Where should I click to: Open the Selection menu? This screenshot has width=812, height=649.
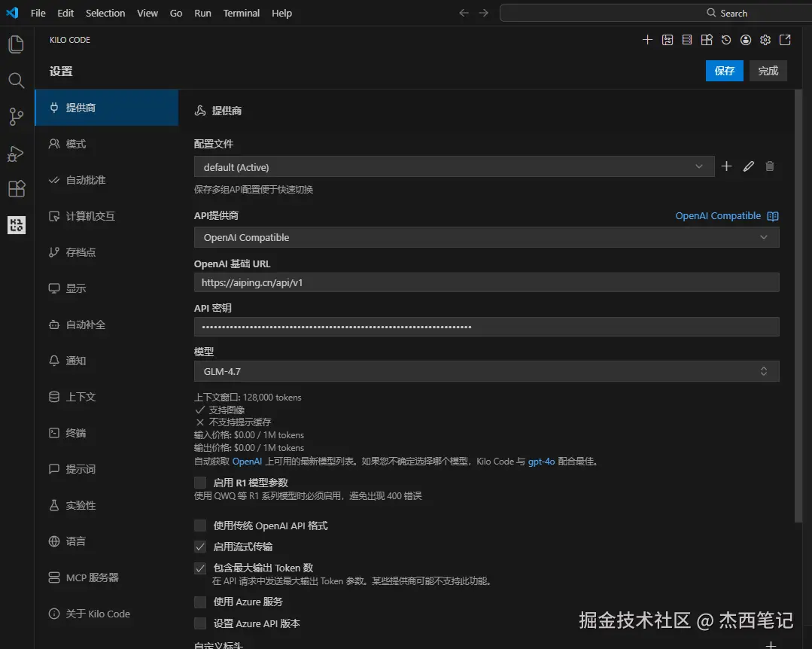(x=105, y=13)
